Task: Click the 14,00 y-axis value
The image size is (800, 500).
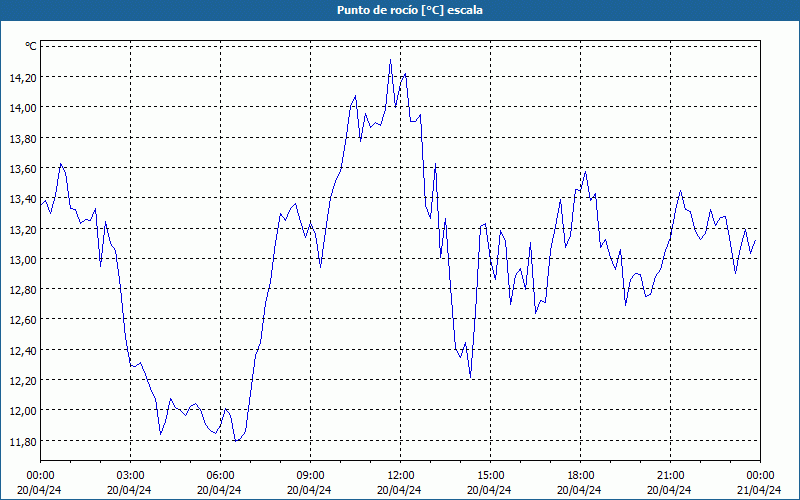Action: pyautogui.click(x=23, y=107)
